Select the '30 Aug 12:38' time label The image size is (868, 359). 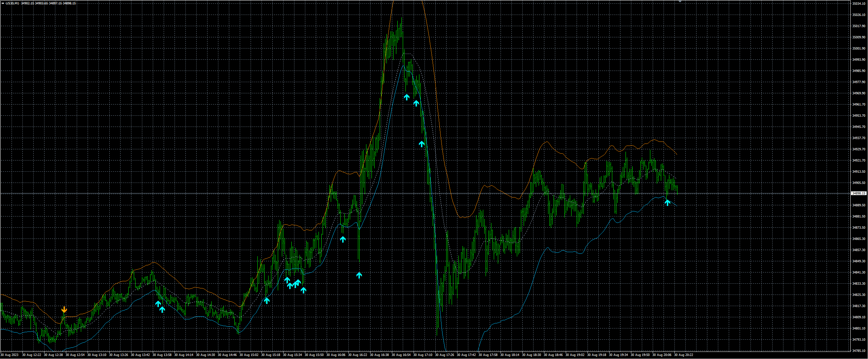53,355
